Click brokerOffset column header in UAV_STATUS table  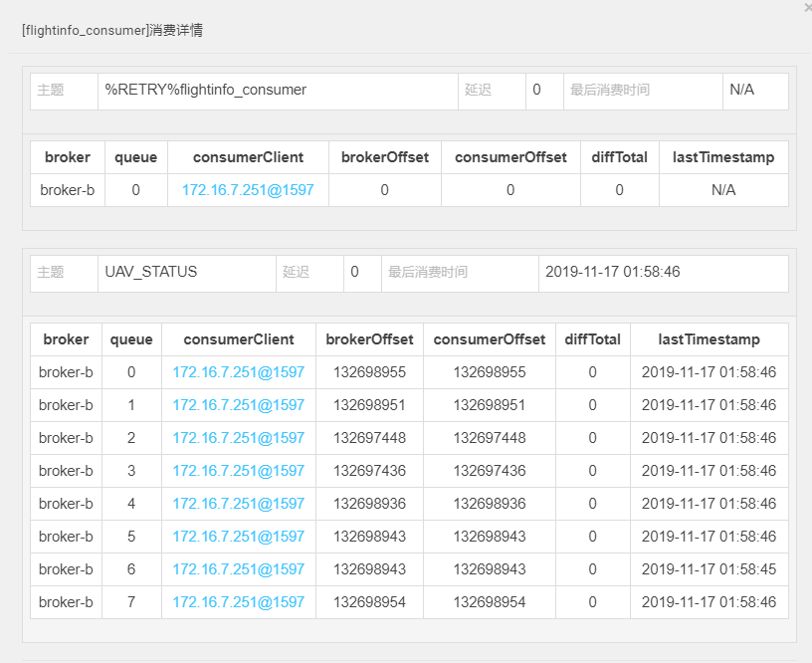click(x=370, y=339)
